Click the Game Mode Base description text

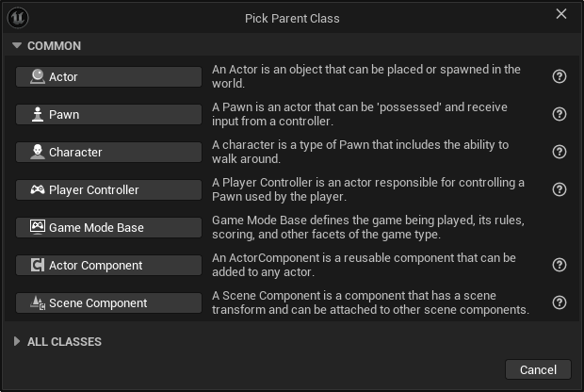point(367,227)
